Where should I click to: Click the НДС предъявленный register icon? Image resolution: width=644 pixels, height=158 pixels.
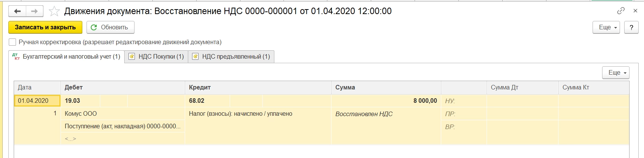point(195,57)
